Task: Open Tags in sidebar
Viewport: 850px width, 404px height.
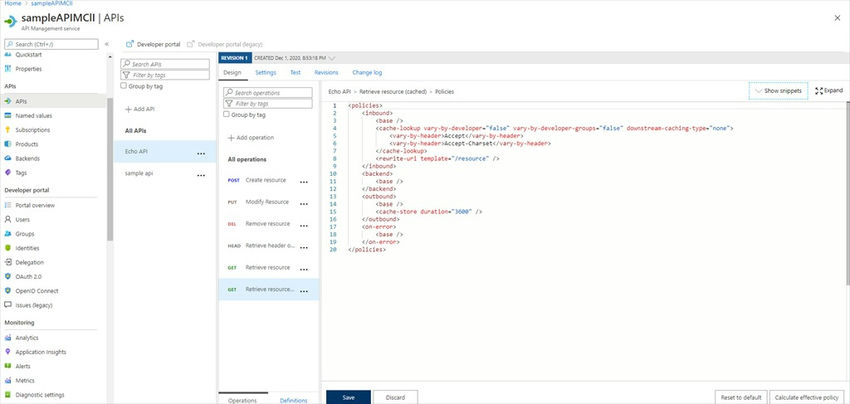Action: point(21,172)
